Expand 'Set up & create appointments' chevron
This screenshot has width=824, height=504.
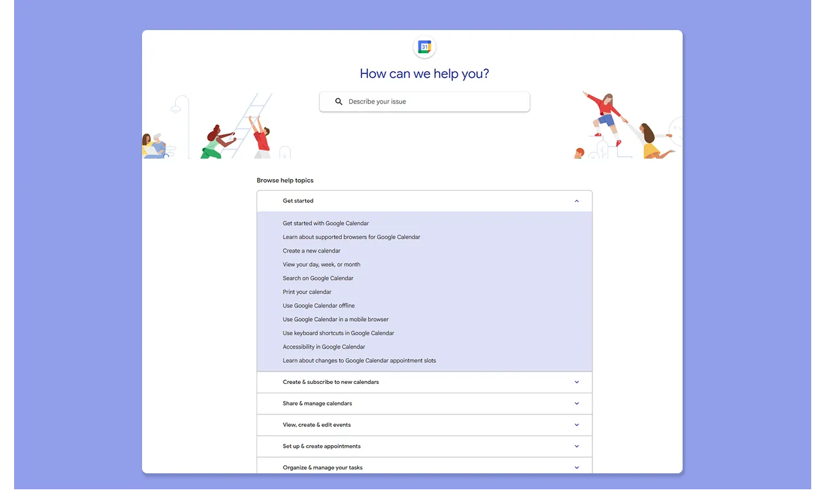coord(576,446)
